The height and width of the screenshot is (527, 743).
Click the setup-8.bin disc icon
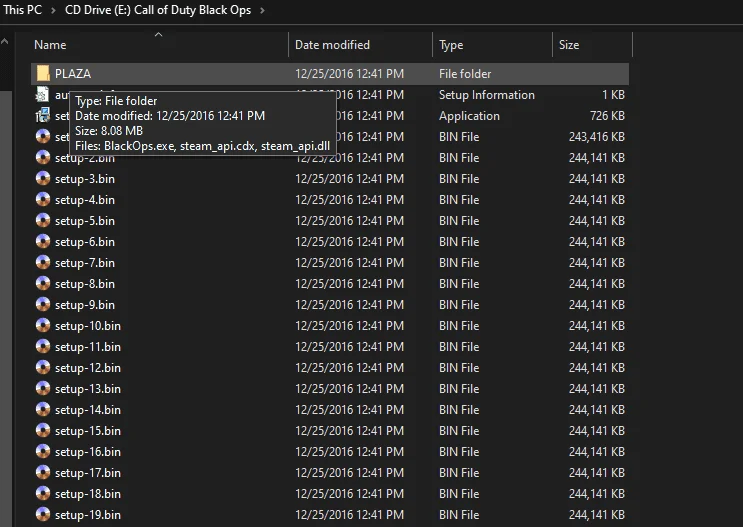(x=43, y=283)
